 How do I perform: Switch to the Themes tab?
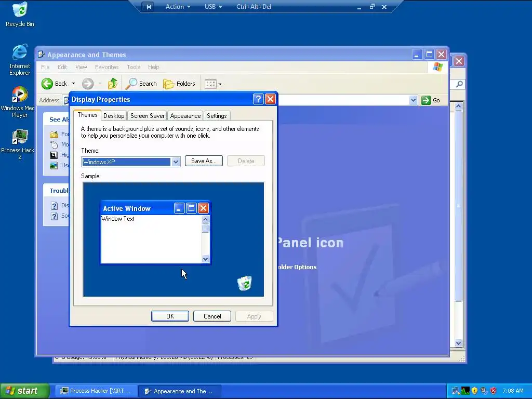[87, 115]
